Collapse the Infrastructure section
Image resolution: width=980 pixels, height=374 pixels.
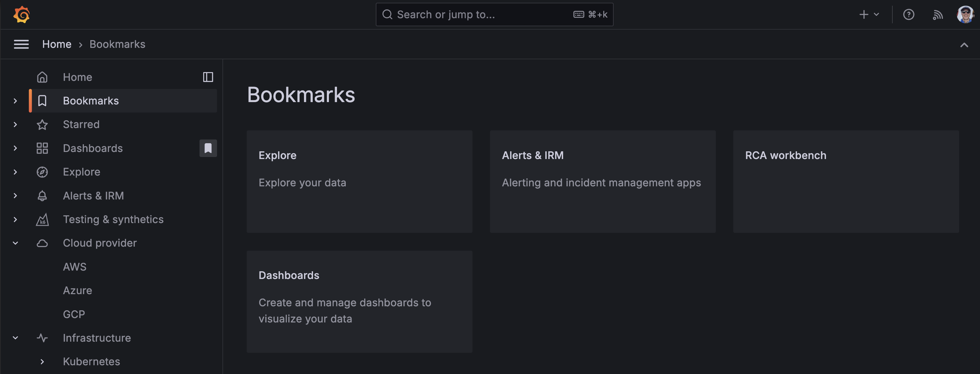click(x=15, y=338)
